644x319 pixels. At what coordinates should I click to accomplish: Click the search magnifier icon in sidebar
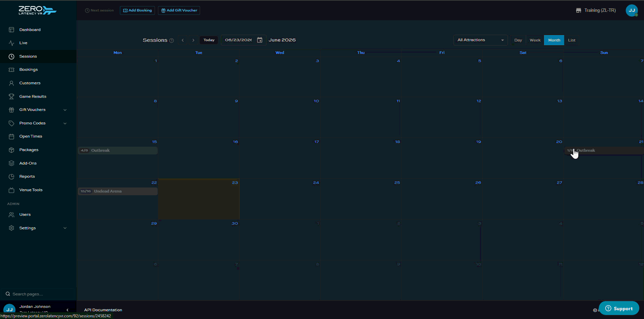coord(8,294)
